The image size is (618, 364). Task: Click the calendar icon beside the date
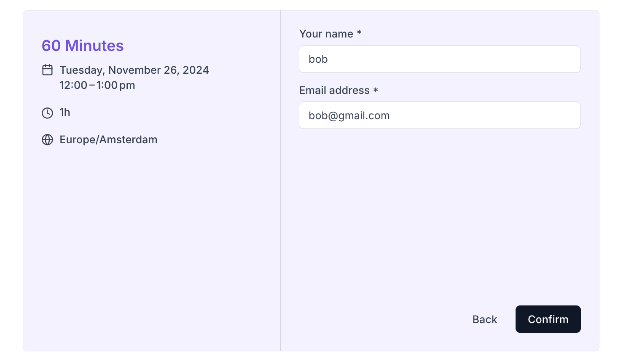(47, 70)
